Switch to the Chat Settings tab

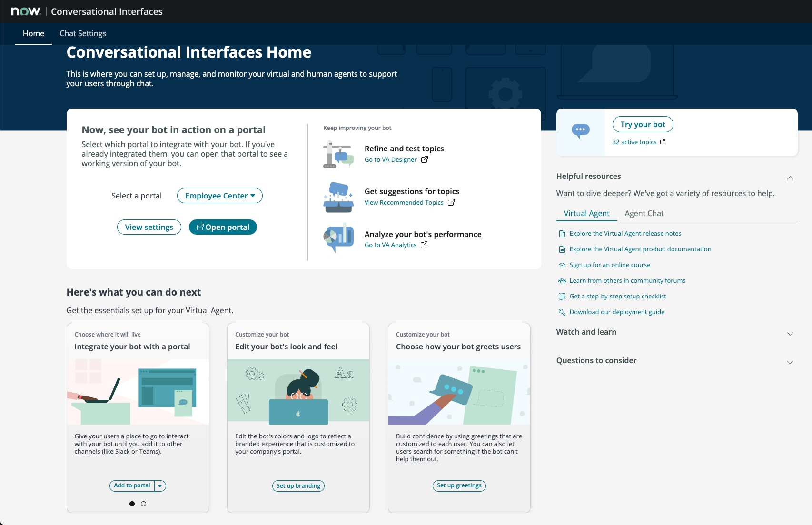pyautogui.click(x=82, y=33)
